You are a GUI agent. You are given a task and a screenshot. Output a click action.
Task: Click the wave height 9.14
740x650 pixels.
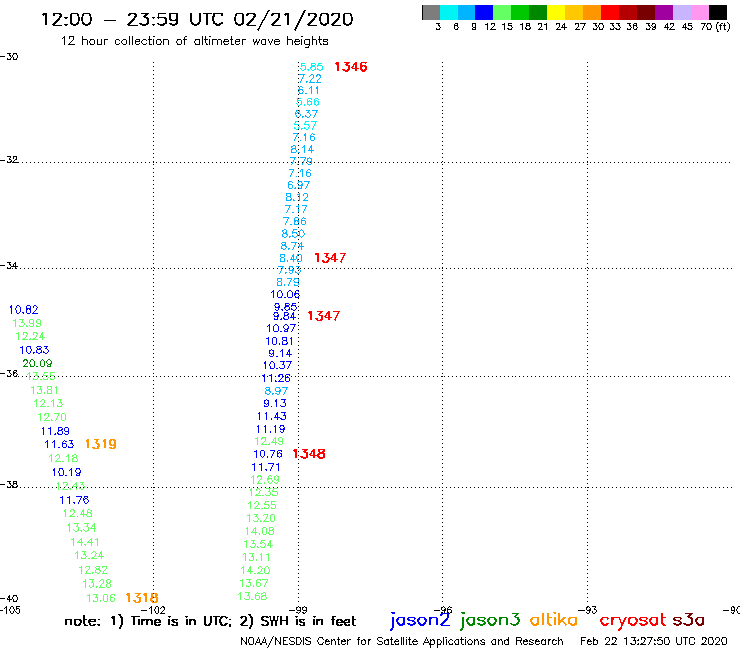(280, 353)
